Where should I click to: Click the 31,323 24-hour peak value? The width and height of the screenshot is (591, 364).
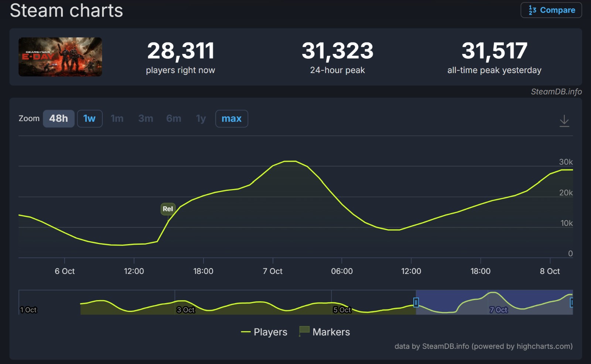[x=338, y=51]
